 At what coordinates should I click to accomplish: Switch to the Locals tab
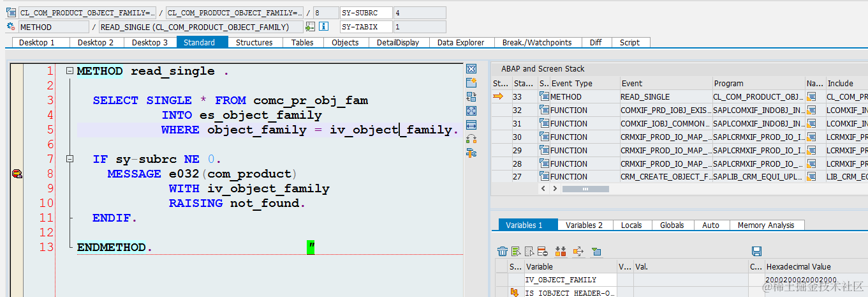[x=631, y=225]
